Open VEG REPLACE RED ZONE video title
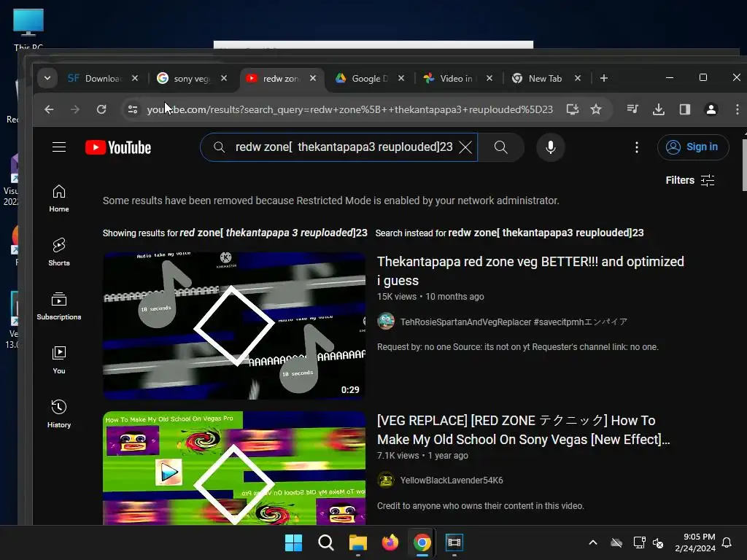The image size is (747, 560). 524,430
